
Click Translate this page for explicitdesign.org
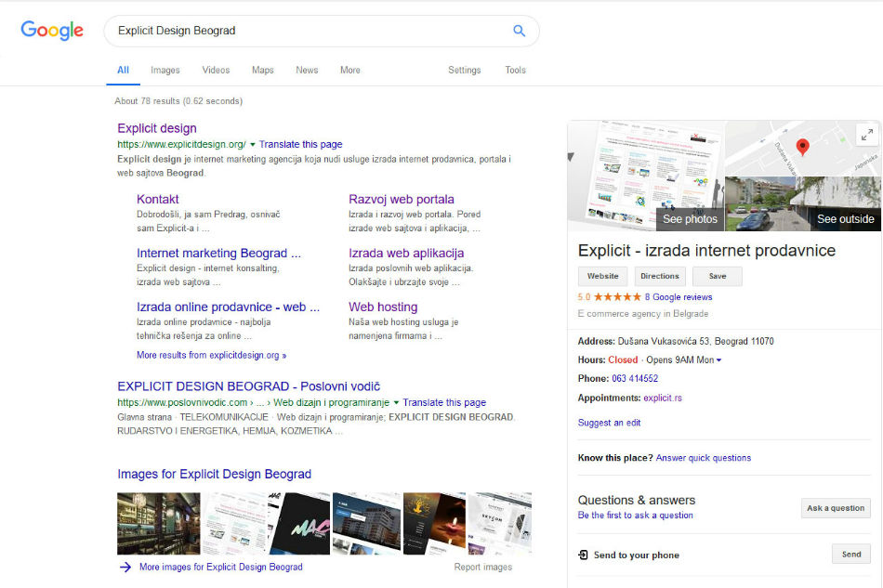click(301, 145)
